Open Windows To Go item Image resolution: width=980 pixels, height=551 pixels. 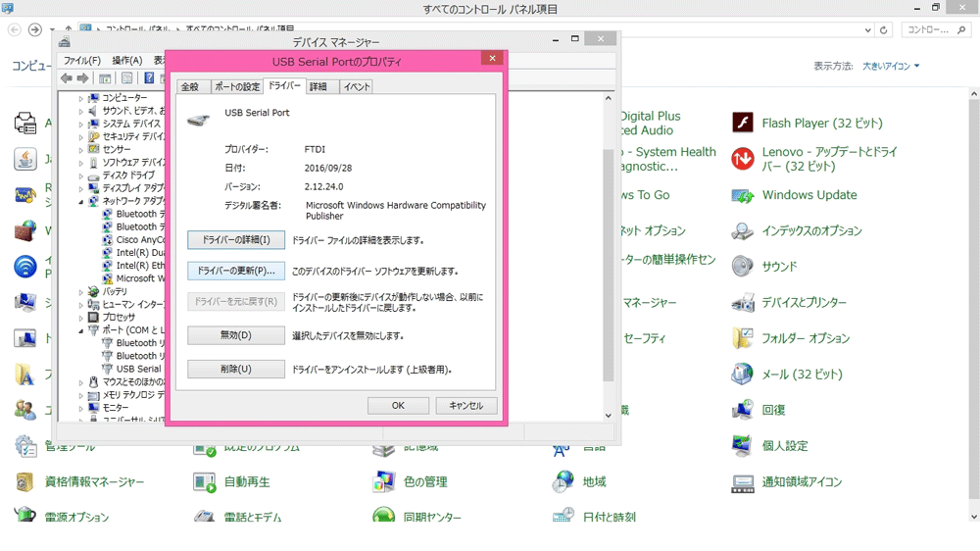click(644, 195)
